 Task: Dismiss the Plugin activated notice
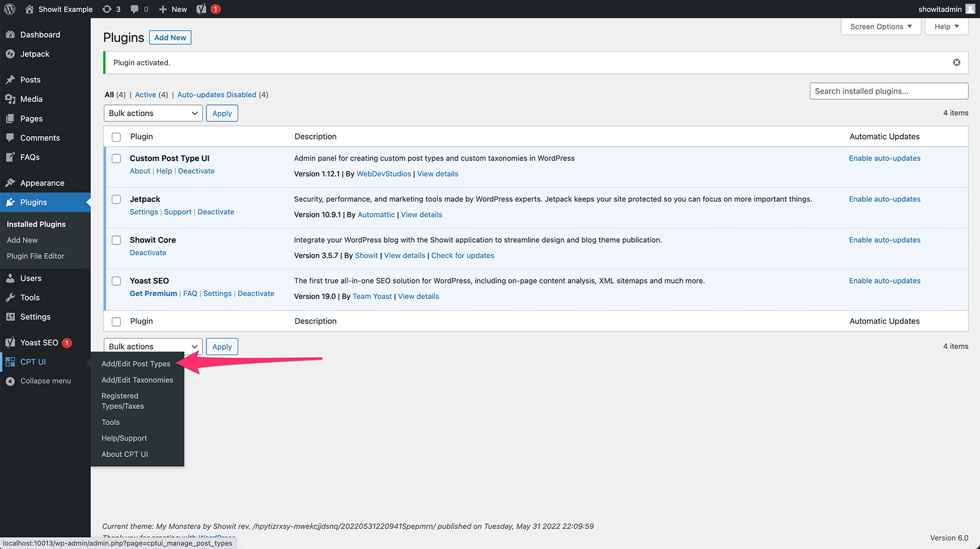957,62
